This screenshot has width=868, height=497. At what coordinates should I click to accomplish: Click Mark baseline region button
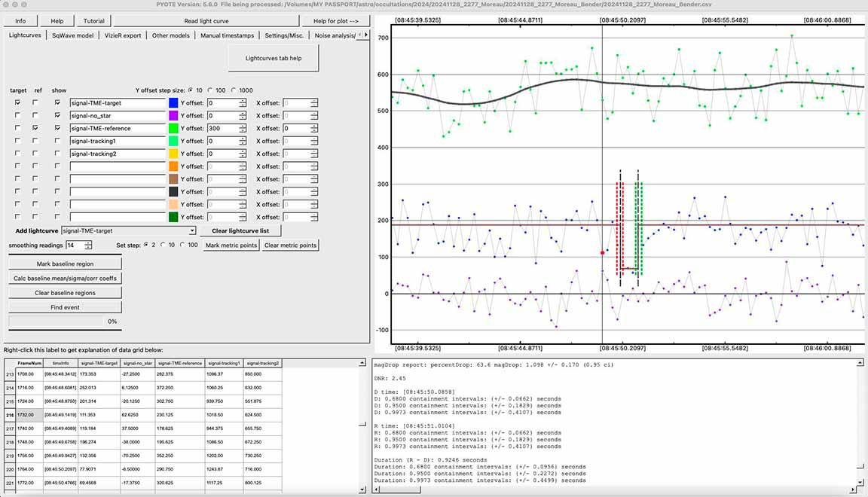click(66, 264)
